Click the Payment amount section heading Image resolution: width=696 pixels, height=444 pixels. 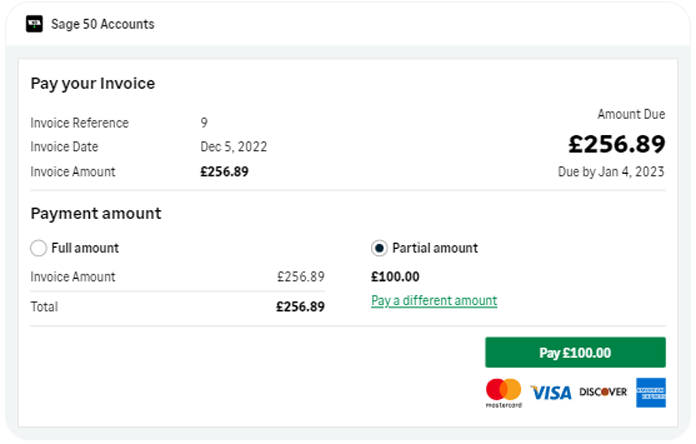pyautogui.click(x=96, y=214)
